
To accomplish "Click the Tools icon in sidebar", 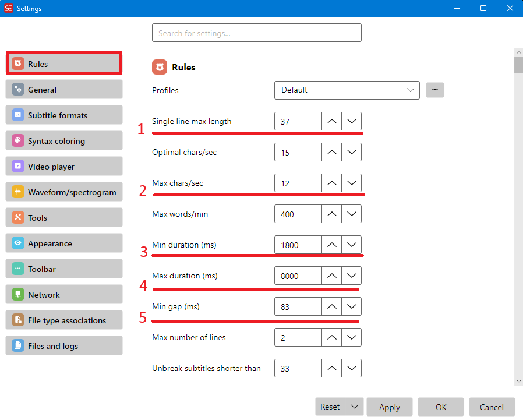I will coord(17,217).
